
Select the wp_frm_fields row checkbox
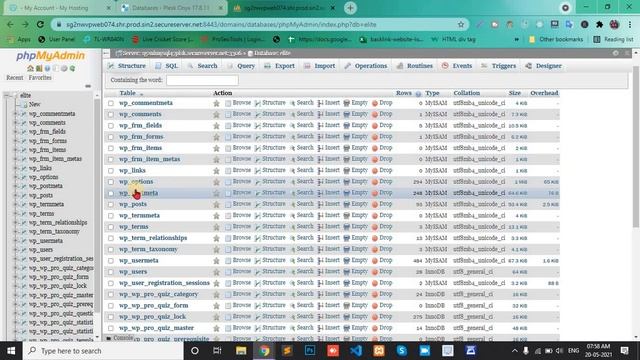pos(111,126)
